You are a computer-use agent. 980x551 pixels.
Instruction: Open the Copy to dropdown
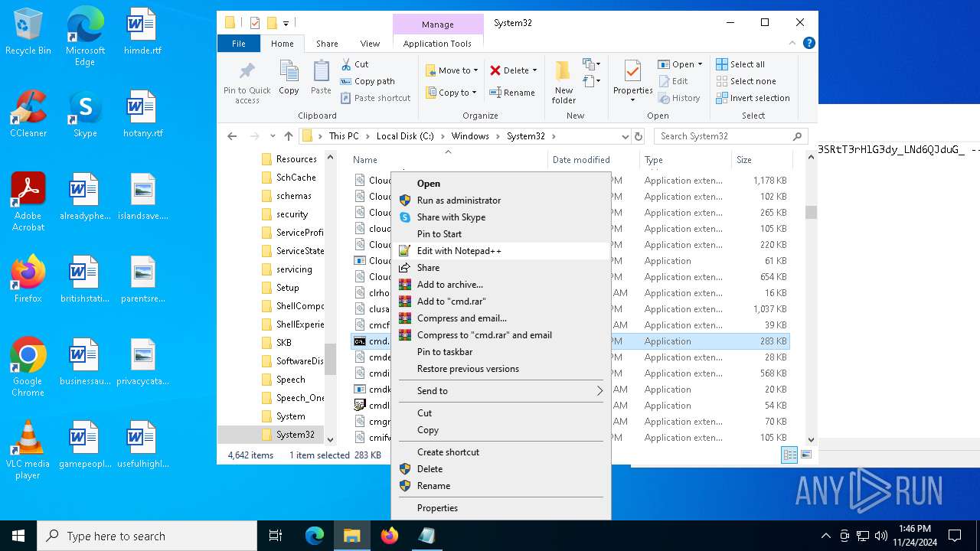point(452,93)
